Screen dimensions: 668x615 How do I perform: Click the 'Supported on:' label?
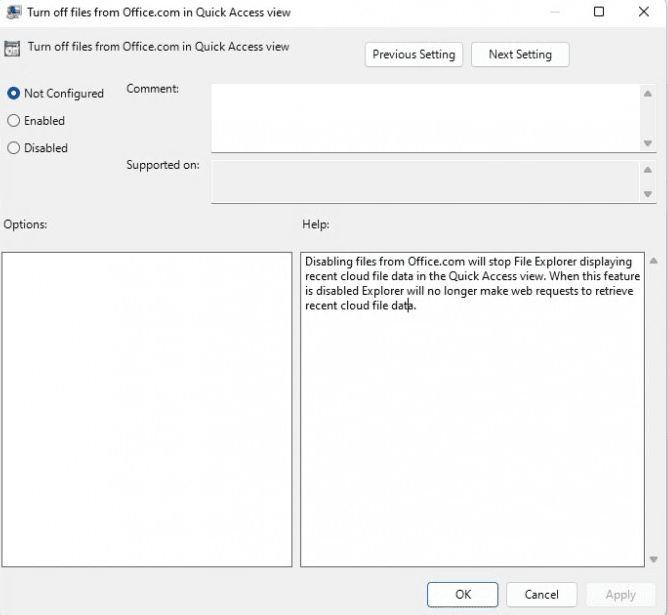click(163, 165)
